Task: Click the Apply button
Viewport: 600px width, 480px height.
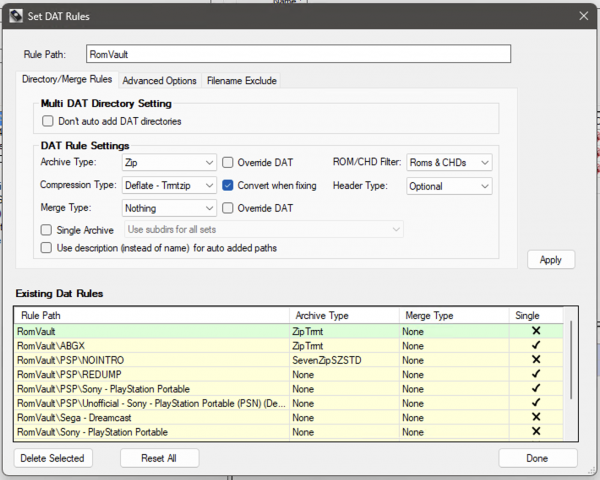Action: point(551,260)
